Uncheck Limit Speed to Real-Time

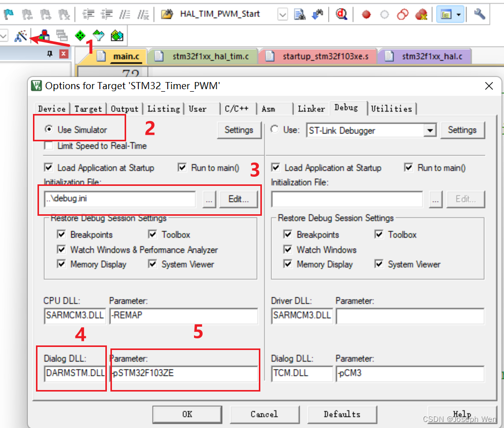click(49, 145)
